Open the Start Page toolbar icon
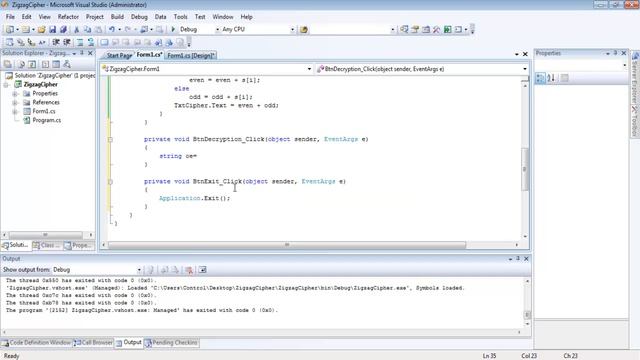Image resolution: width=640 pixels, height=360 pixels. tap(448, 29)
